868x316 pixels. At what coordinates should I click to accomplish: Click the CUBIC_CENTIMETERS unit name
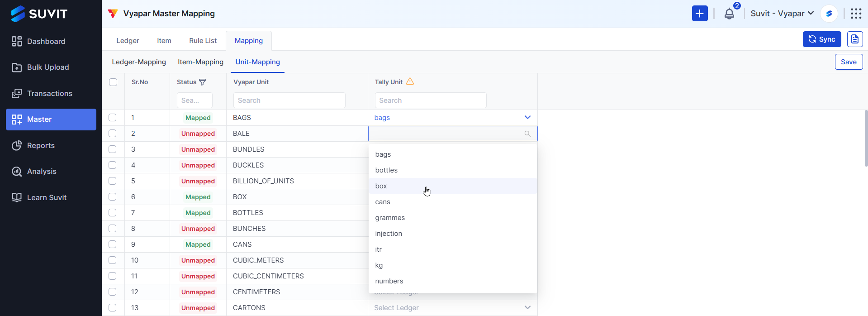click(268, 276)
